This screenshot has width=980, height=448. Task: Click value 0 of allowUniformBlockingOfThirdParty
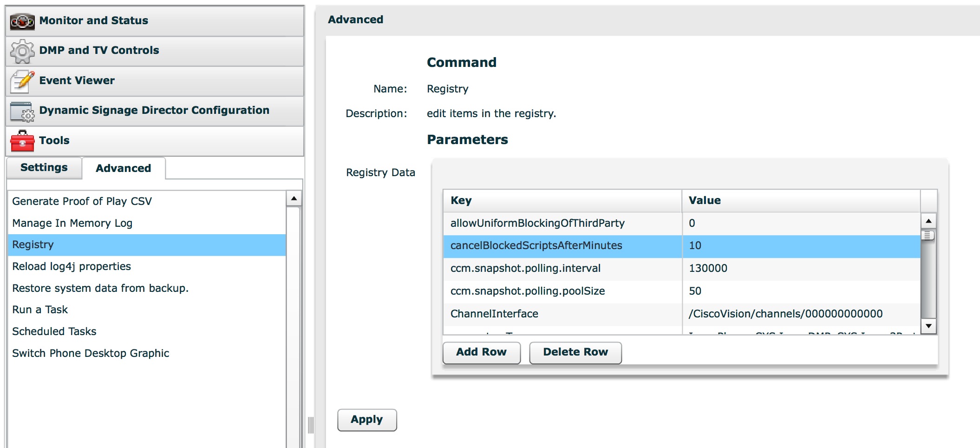pyautogui.click(x=801, y=224)
